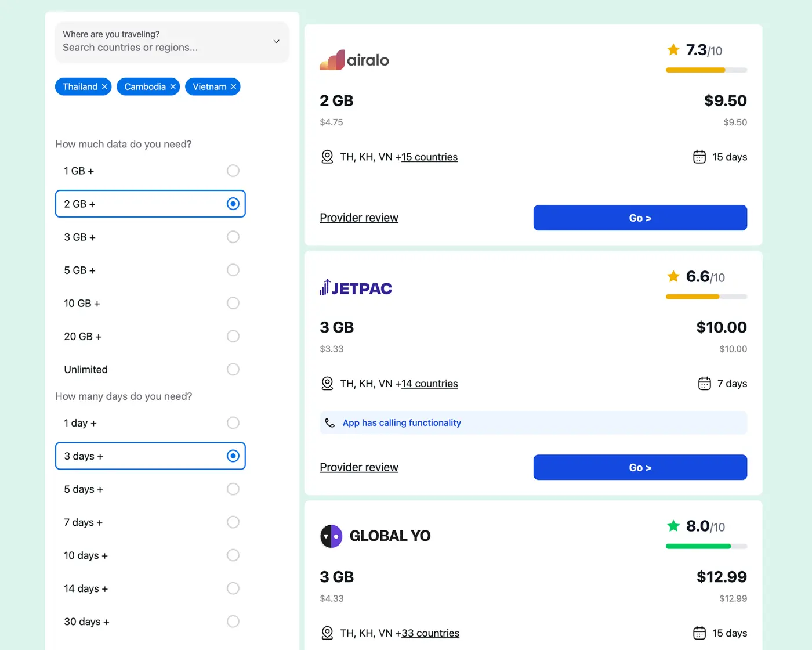This screenshot has width=812, height=650.
Task: Remove the Thailand tag with its X
Action: [x=104, y=87]
